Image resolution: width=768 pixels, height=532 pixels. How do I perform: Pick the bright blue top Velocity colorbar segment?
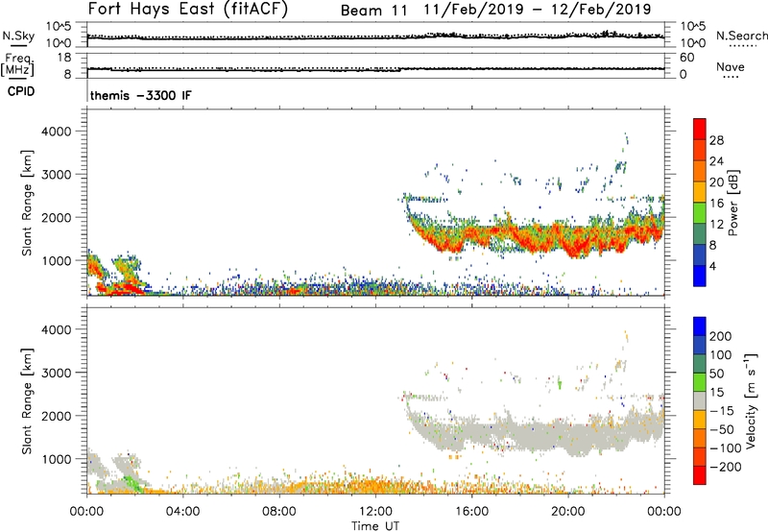(700, 326)
